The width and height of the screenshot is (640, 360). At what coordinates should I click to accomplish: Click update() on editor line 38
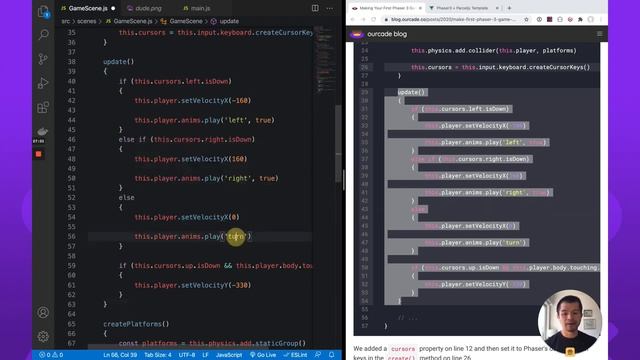(118, 62)
